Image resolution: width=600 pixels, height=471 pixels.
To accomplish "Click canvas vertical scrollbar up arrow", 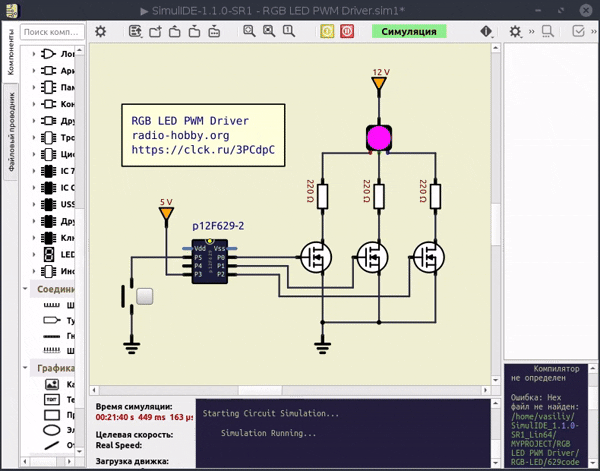I will coord(496,48).
